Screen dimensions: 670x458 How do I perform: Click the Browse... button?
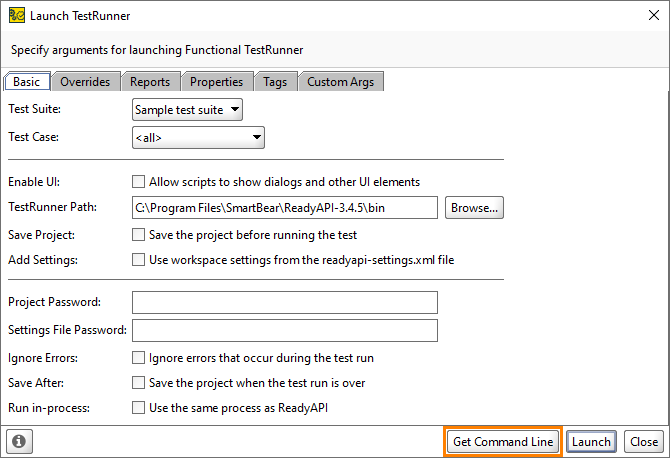(474, 208)
